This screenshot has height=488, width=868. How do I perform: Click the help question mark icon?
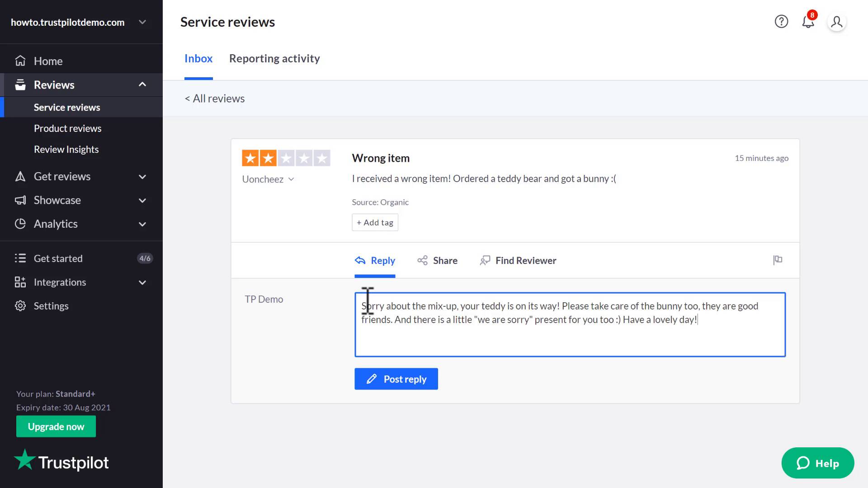(x=781, y=22)
